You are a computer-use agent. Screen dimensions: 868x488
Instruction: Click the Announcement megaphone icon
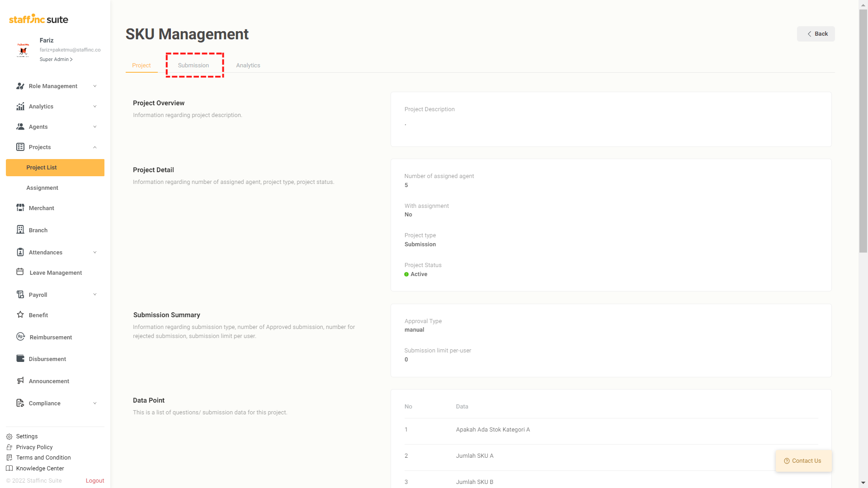click(x=20, y=380)
